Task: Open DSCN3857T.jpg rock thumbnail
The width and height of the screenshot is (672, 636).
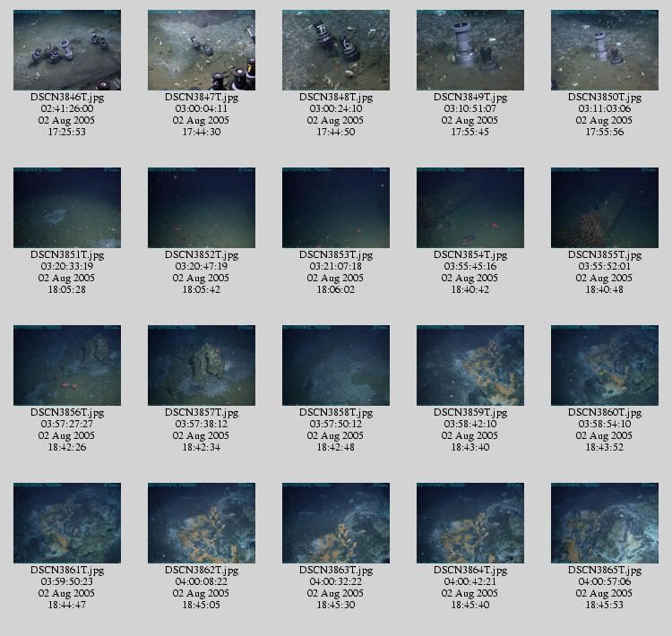Action: tap(202, 365)
